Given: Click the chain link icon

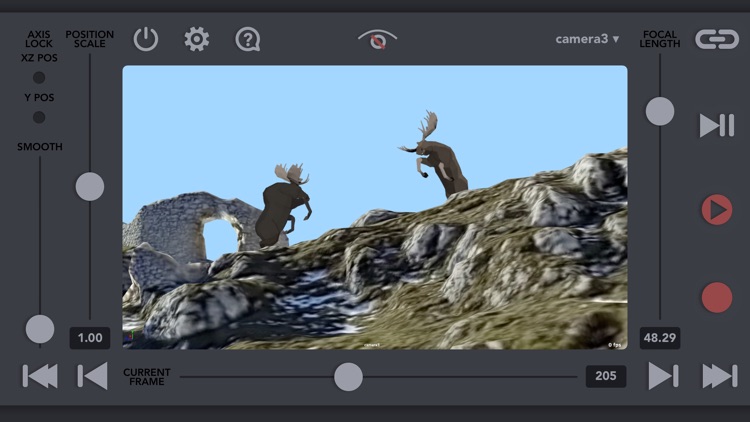Looking at the screenshot, I should coord(717,39).
